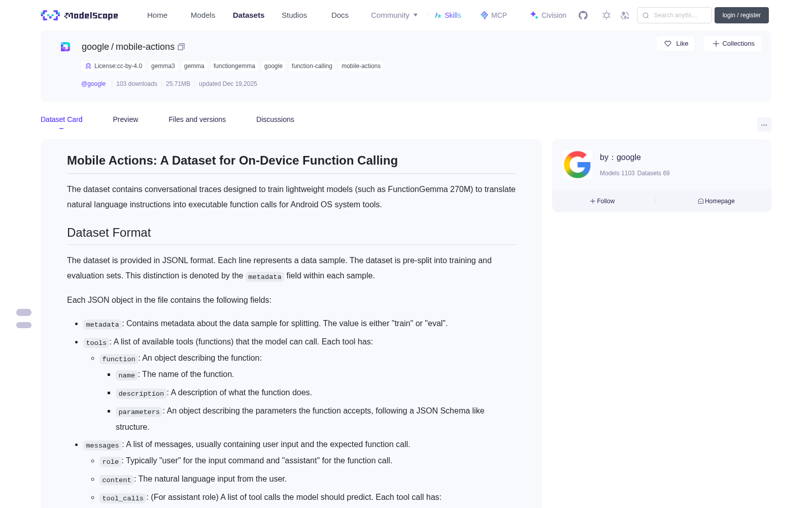812x508 pixels.
Task: Open the GitHub icon link
Action: point(583,15)
